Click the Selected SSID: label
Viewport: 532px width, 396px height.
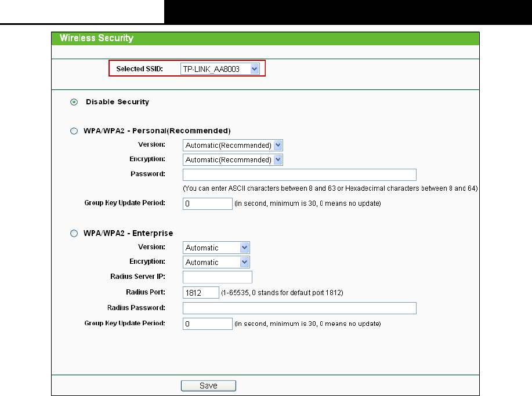139,69
